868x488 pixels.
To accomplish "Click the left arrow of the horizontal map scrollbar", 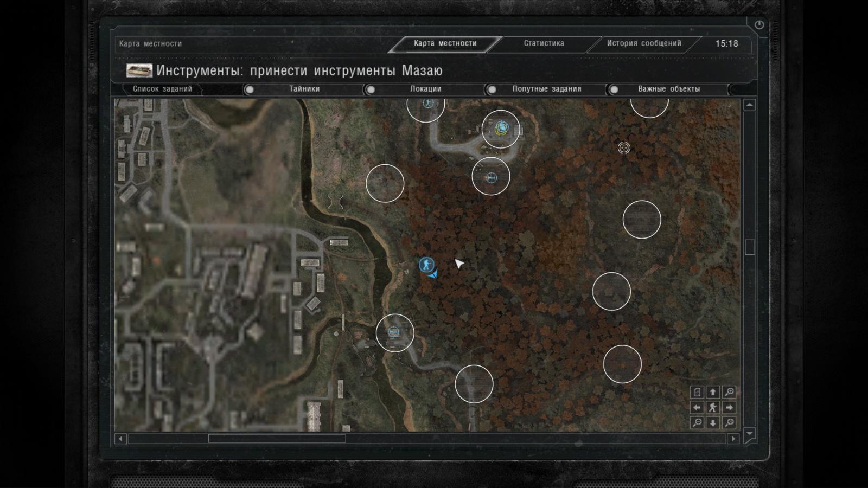I will 121,439.
